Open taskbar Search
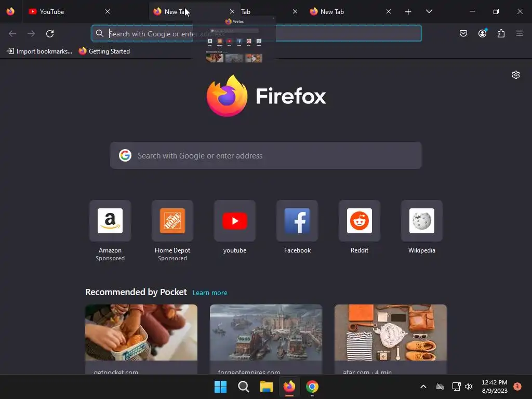The width and height of the screenshot is (532, 399). (x=243, y=387)
